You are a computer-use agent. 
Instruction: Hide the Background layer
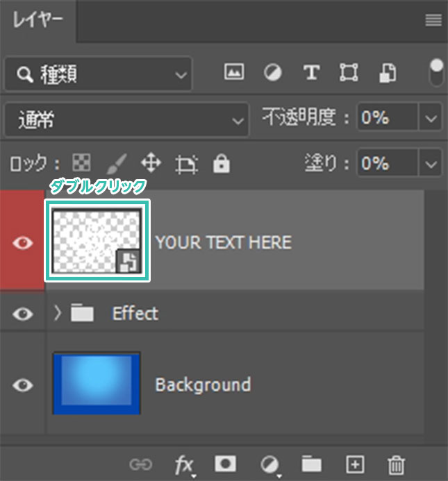click(23, 385)
